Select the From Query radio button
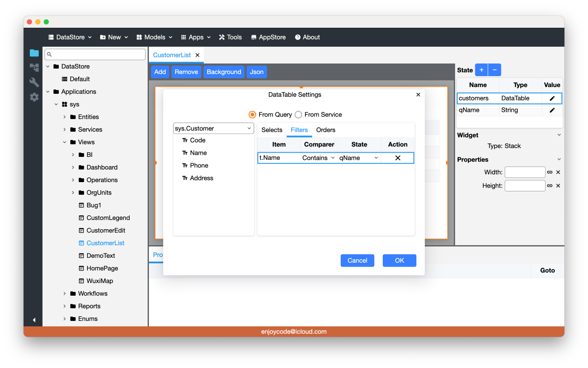Screen dimensions: 588x368 point(252,115)
